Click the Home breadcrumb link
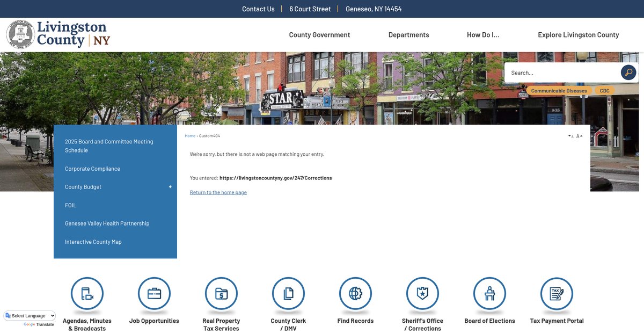The width and height of the screenshot is (644, 333). [190, 136]
